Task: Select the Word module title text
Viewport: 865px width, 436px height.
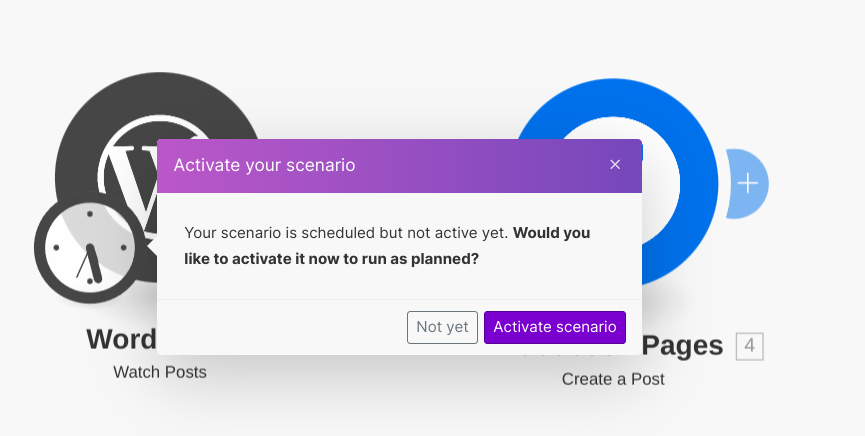Action: coord(121,339)
